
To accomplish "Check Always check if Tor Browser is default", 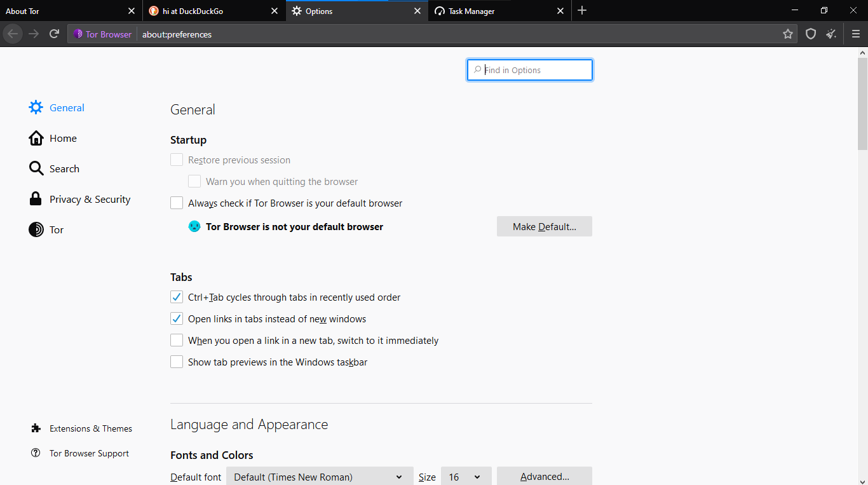I will coord(176,203).
